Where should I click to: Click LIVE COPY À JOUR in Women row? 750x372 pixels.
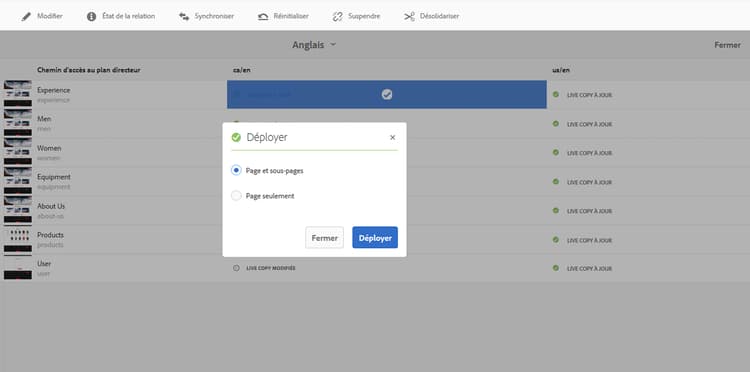(x=589, y=153)
